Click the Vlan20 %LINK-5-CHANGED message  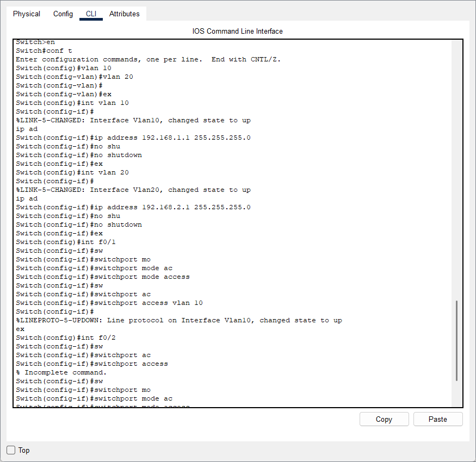[x=133, y=190]
